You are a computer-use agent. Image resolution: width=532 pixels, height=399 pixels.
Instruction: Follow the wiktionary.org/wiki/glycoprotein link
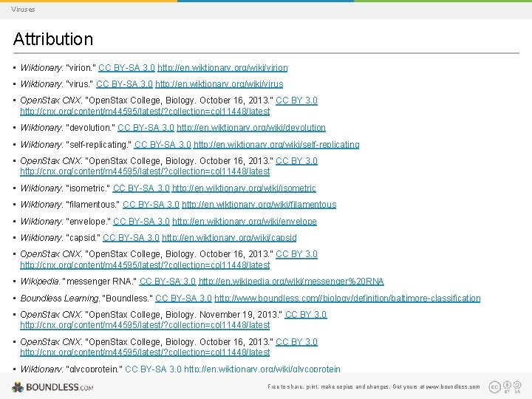point(262,369)
